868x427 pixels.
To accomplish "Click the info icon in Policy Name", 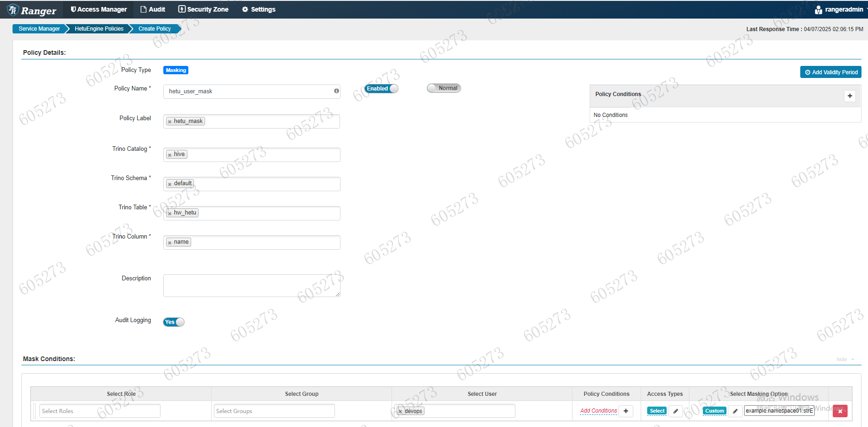I will tap(336, 91).
